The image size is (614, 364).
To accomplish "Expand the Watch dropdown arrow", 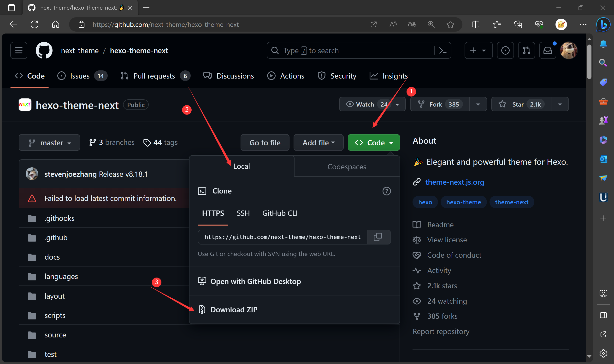I will click(397, 104).
